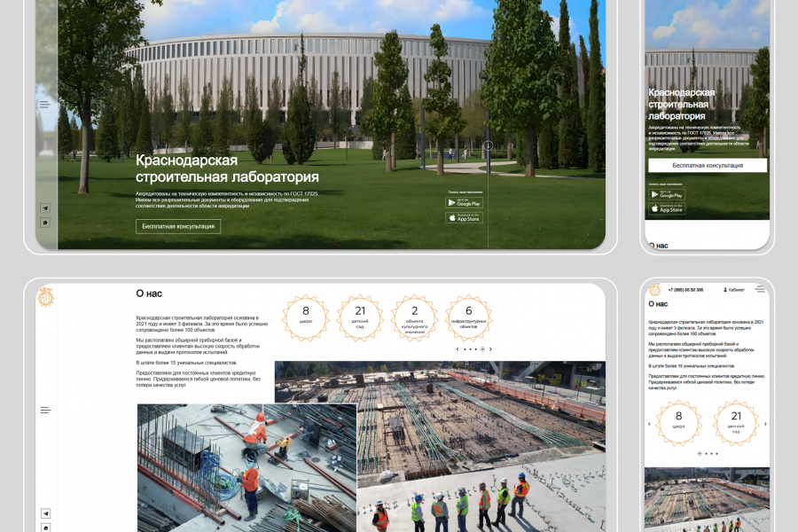Screen dimensions: 798x532
Task: Select the mobile '8 школ' badge
Action: 678,423
